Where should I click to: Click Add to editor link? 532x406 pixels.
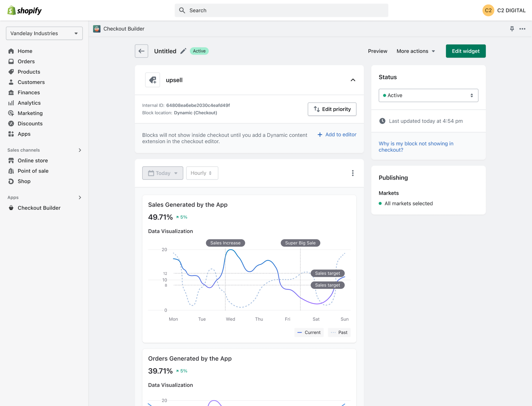336,135
